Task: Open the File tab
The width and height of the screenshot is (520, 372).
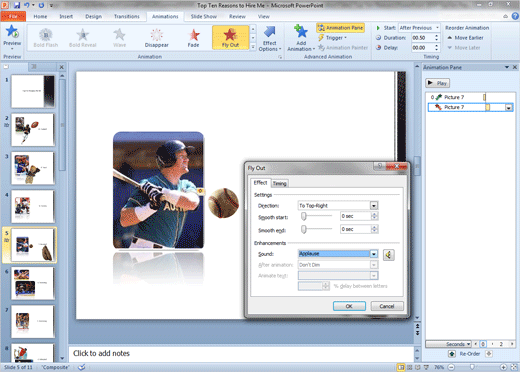Action: tap(13, 16)
